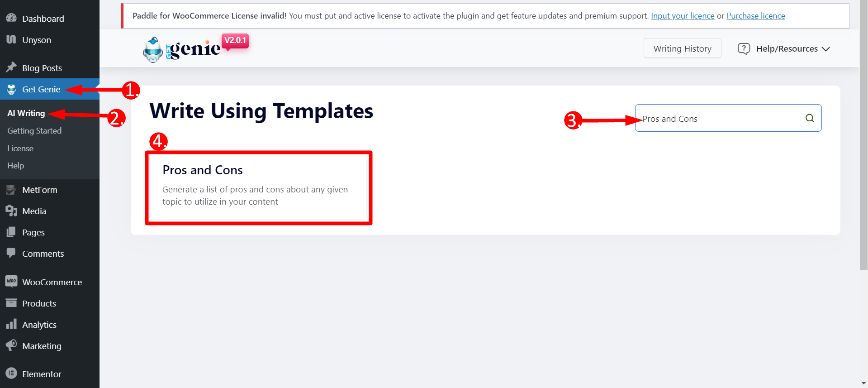Viewport: 868px width, 388px height.
Task: Click the Dashboard icon in sidebar
Action: (x=11, y=18)
